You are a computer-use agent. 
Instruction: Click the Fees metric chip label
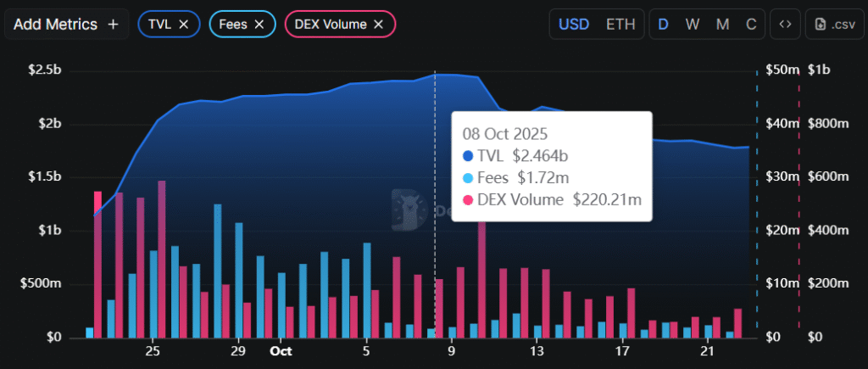pyautogui.click(x=231, y=25)
